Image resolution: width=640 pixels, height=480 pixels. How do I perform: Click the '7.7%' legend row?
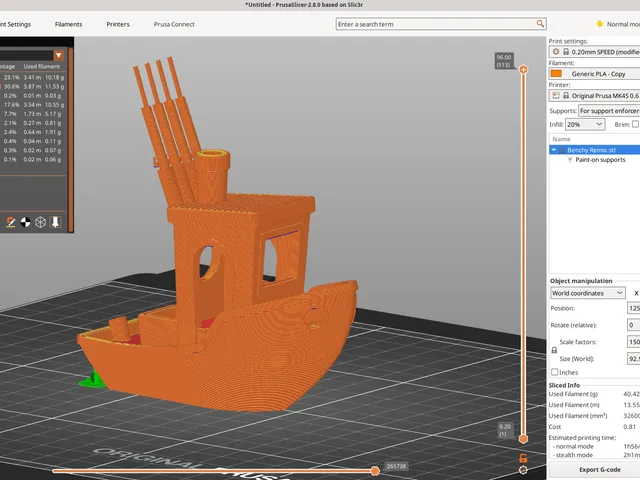tap(33, 113)
